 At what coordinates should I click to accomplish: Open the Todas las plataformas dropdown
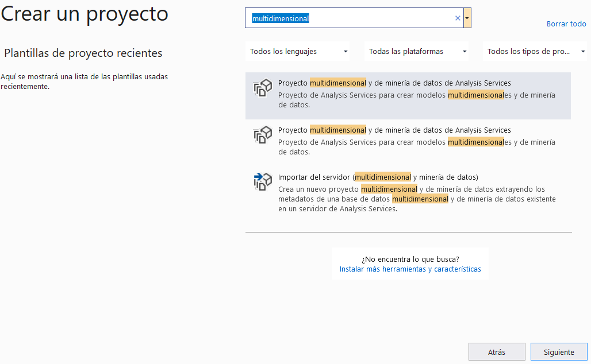tap(416, 52)
